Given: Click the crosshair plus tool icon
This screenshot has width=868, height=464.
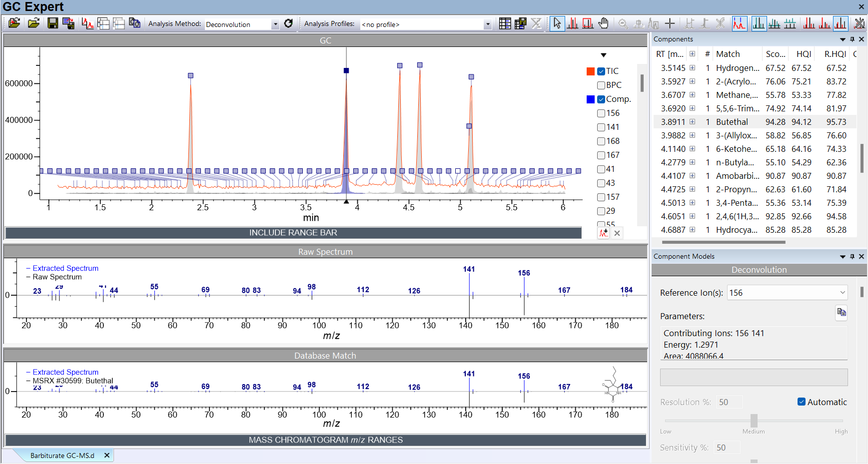Looking at the screenshot, I should (670, 23).
